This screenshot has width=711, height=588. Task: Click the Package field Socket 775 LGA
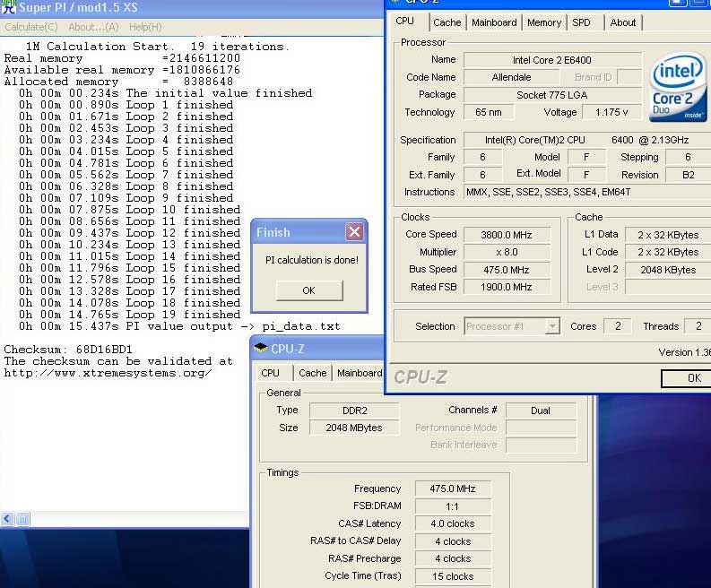coord(551,95)
